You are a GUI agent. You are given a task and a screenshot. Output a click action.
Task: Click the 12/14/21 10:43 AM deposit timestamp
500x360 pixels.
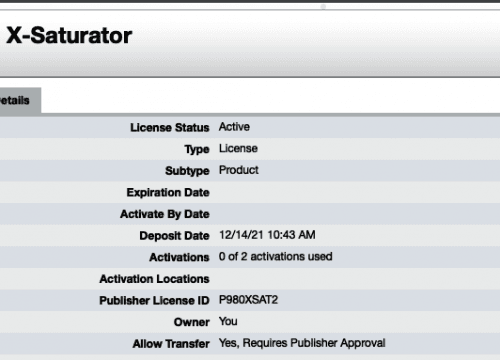point(267,235)
